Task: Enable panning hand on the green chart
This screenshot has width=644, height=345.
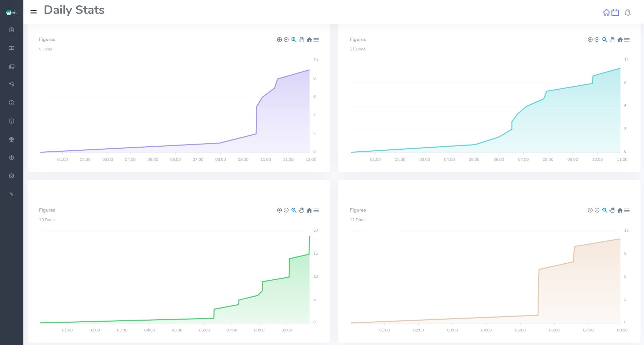Action: [x=301, y=210]
